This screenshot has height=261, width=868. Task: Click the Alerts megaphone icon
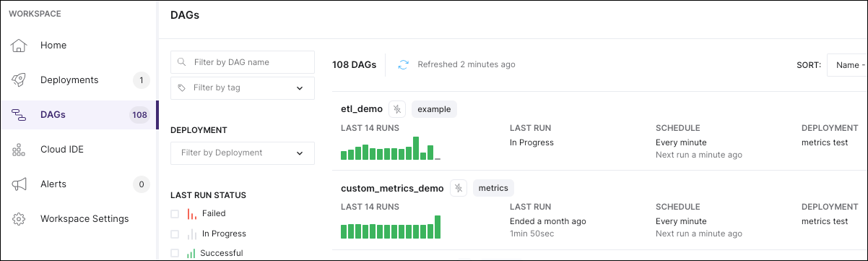[19, 184]
